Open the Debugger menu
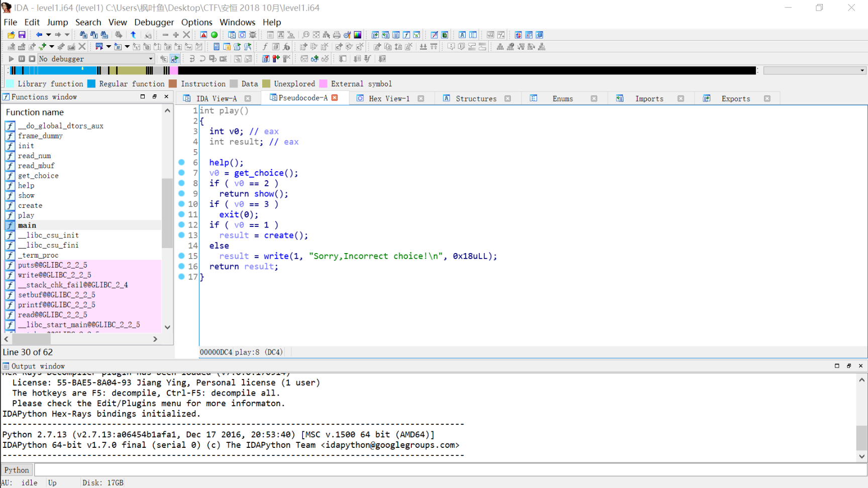 tap(154, 22)
